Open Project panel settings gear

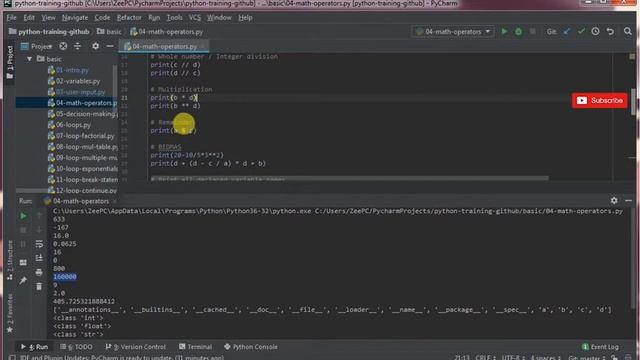pyautogui.click(x=95, y=46)
